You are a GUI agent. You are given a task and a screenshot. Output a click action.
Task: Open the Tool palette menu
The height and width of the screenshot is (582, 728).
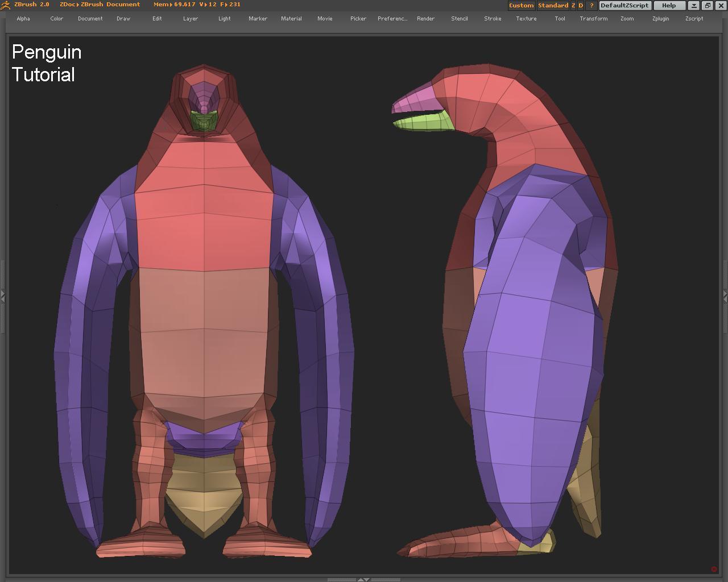click(560, 19)
